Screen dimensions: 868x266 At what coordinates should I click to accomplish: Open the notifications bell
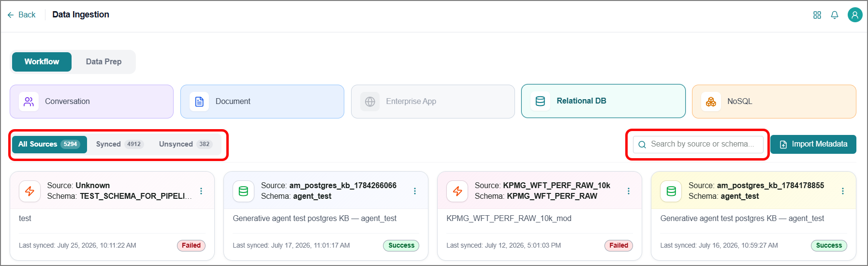(x=835, y=15)
